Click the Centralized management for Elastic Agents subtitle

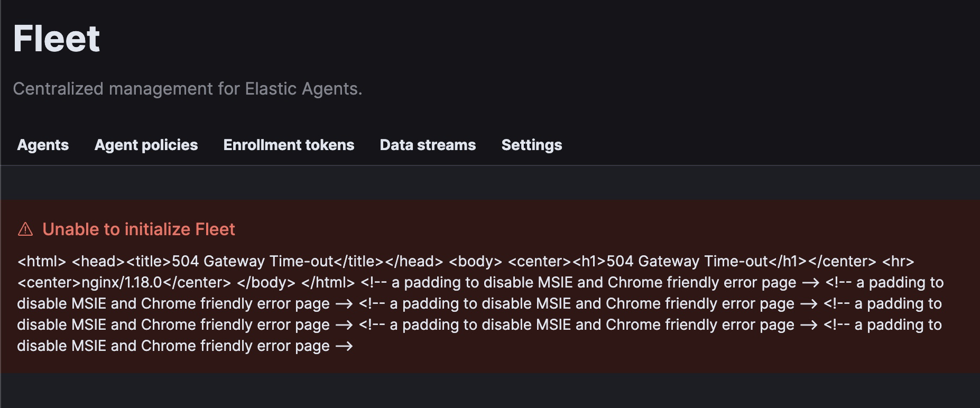click(x=189, y=88)
